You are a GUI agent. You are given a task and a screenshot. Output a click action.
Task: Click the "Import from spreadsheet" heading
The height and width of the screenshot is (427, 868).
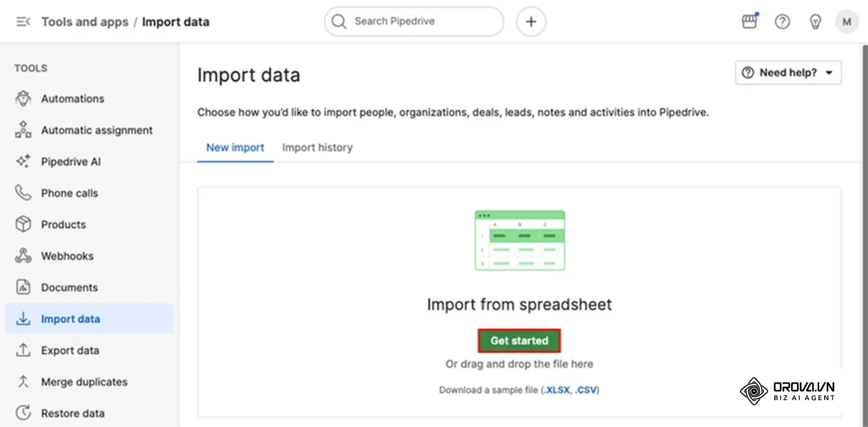click(x=519, y=305)
